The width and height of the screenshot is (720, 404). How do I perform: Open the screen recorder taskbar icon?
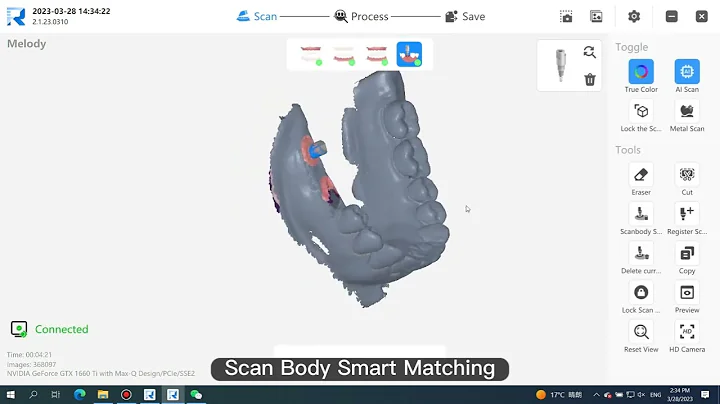click(x=126, y=395)
